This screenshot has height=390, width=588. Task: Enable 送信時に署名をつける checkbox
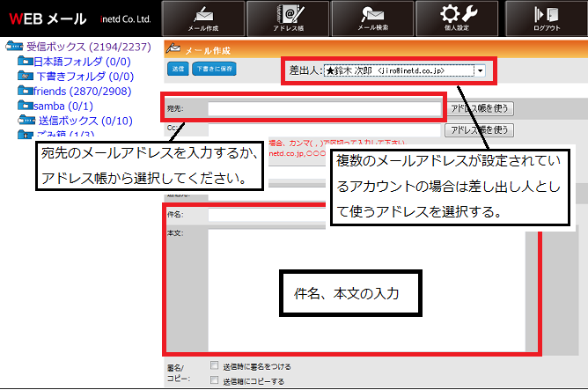tap(214, 365)
